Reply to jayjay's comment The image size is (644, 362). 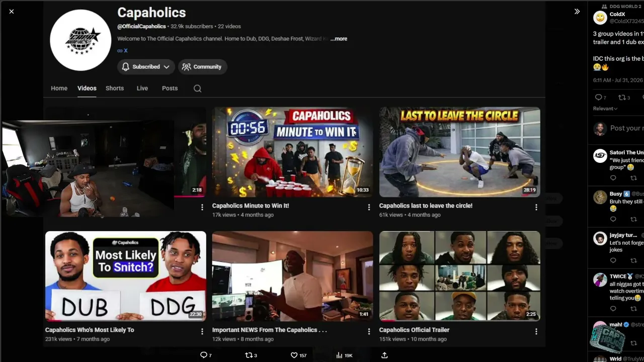click(x=613, y=260)
